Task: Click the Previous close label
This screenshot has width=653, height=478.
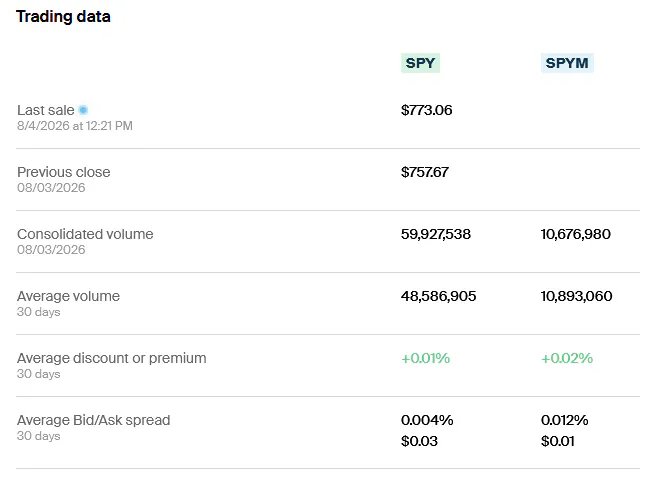Action: (64, 172)
